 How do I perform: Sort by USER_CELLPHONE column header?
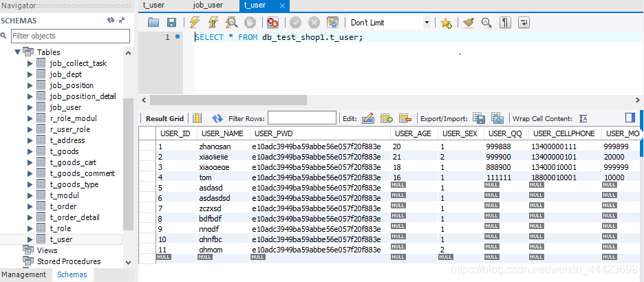tap(565, 133)
